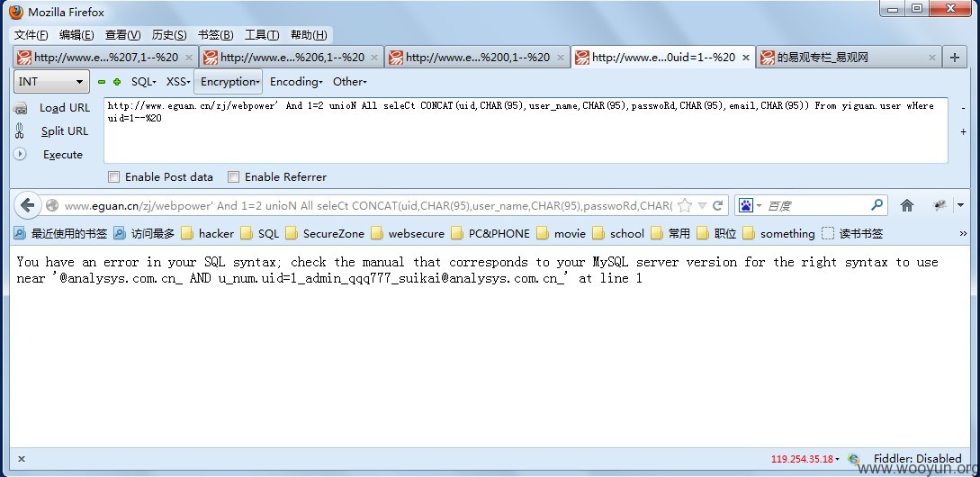Reload the page with the refresh icon

tap(717, 205)
